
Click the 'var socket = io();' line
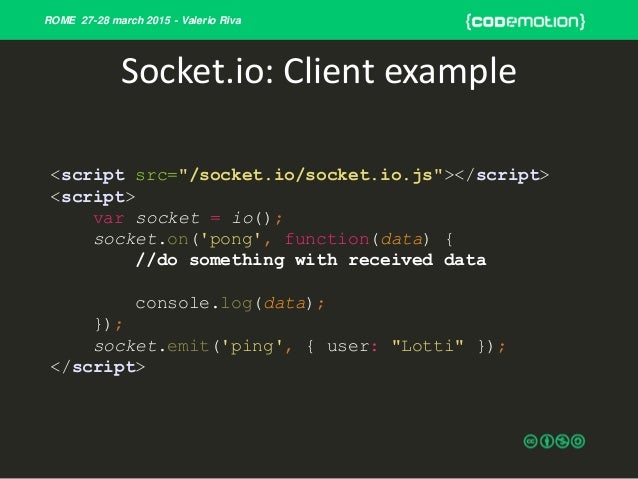click(x=188, y=219)
